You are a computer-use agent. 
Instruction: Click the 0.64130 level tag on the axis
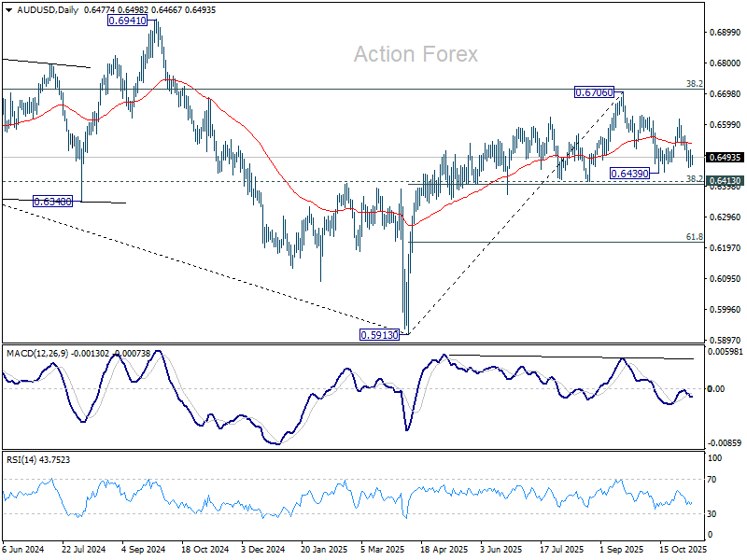[x=726, y=181]
